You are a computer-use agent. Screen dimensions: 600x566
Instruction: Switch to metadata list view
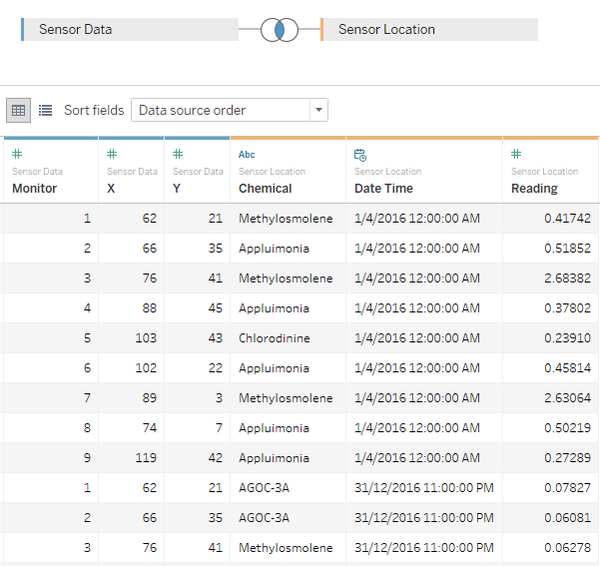(45, 110)
